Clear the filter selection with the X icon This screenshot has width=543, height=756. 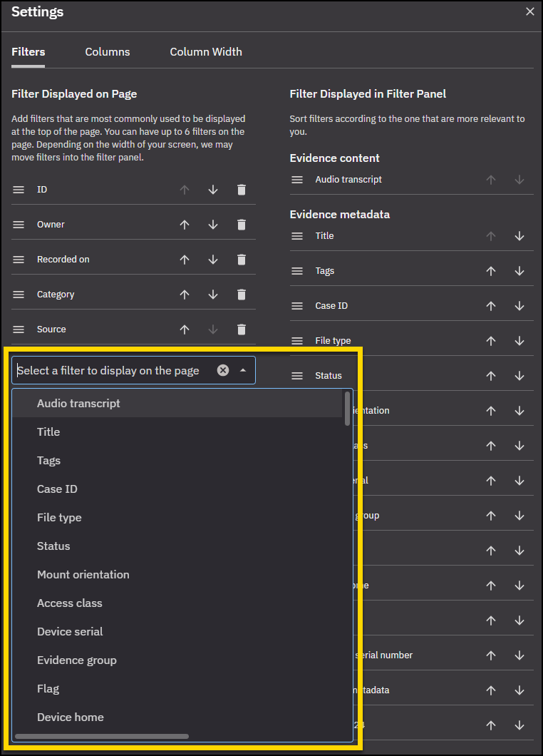click(x=223, y=369)
